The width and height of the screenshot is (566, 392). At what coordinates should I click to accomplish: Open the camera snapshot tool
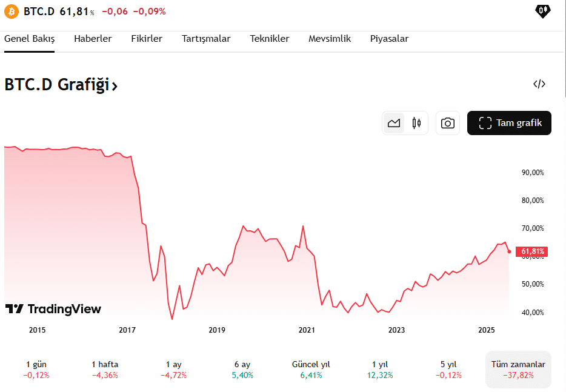(x=447, y=122)
